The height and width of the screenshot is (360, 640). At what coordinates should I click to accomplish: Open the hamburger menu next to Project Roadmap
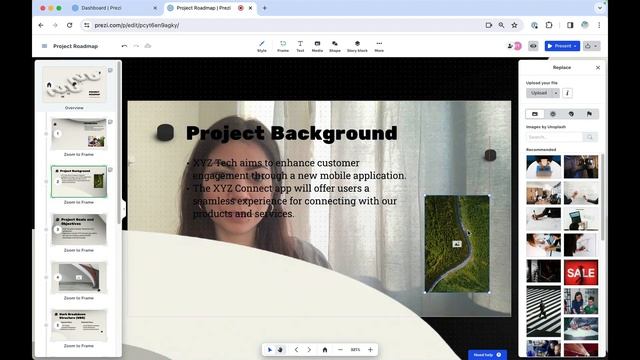pyautogui.click(x=44, y=46)
